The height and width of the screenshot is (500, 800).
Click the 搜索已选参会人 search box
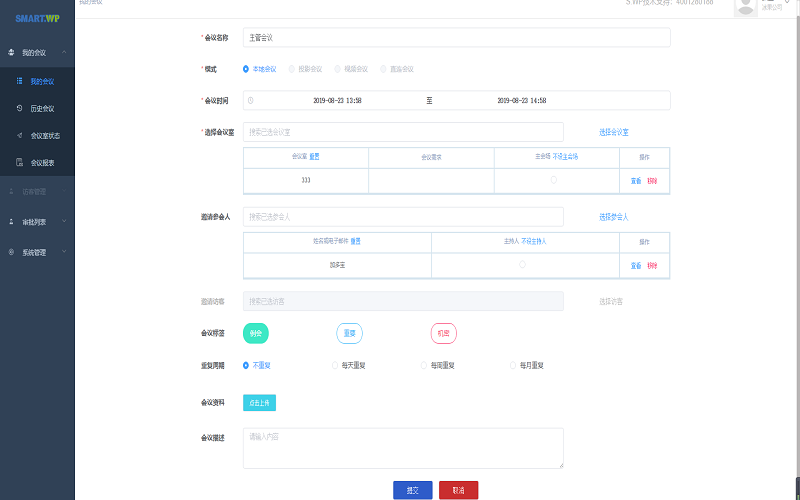[403, 217]
